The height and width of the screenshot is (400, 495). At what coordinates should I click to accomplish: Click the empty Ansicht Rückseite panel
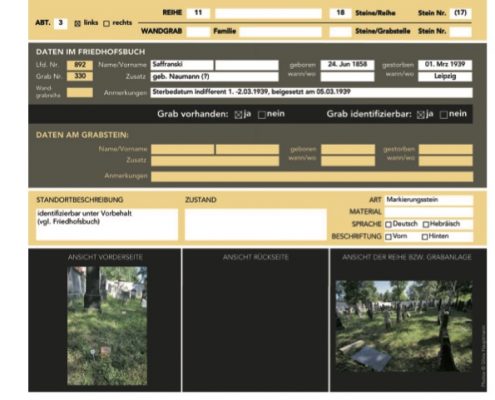pos(255,320)
